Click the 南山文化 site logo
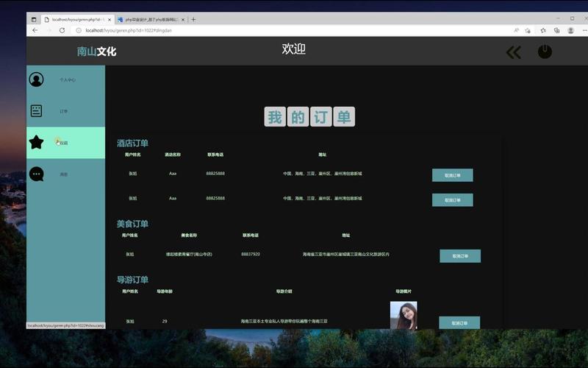588x368 pixels. (x=97, y=52)
